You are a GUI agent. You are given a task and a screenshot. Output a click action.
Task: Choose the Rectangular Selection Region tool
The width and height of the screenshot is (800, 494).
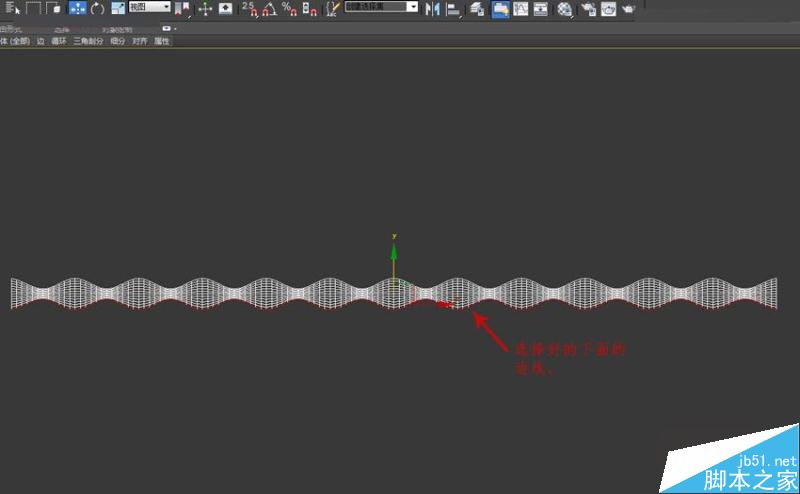click(34, 8)
